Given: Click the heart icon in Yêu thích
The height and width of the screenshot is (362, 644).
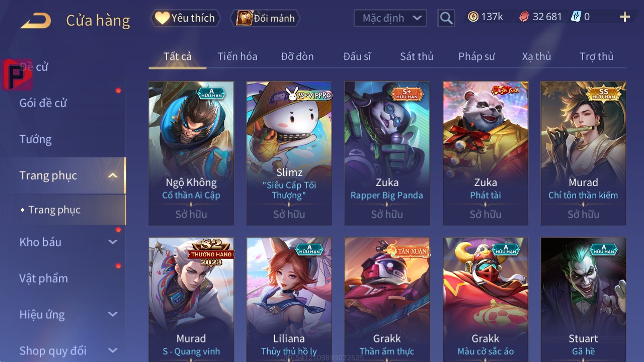Looking at the screenshot, I should click(162, 18).
